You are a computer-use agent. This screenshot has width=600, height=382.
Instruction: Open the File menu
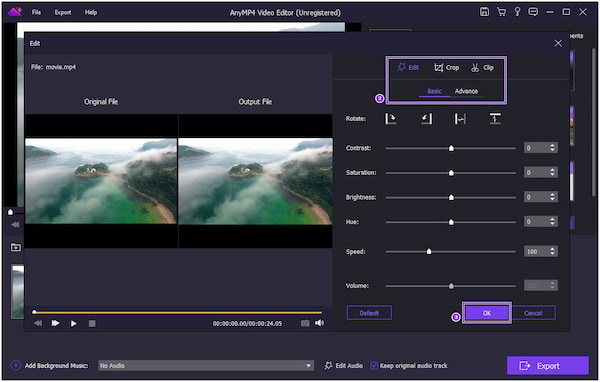pyautogui.click(x=36, y=12)
